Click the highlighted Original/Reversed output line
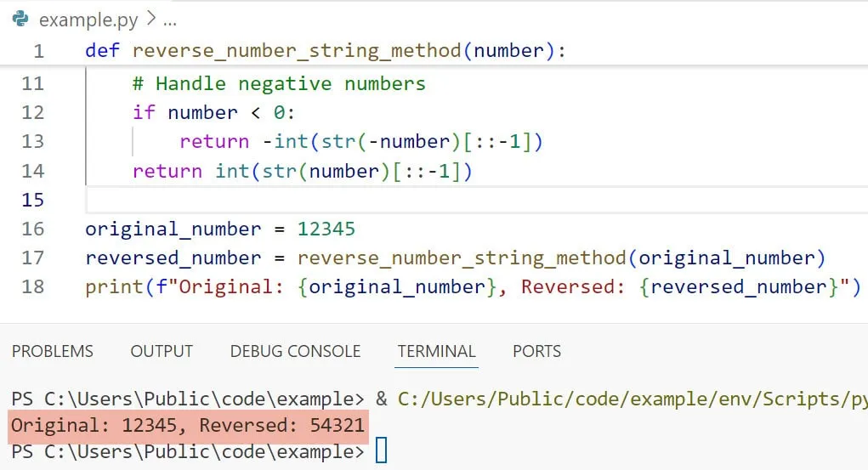Viewport: 868px width, 470px height. coord(189,425)
